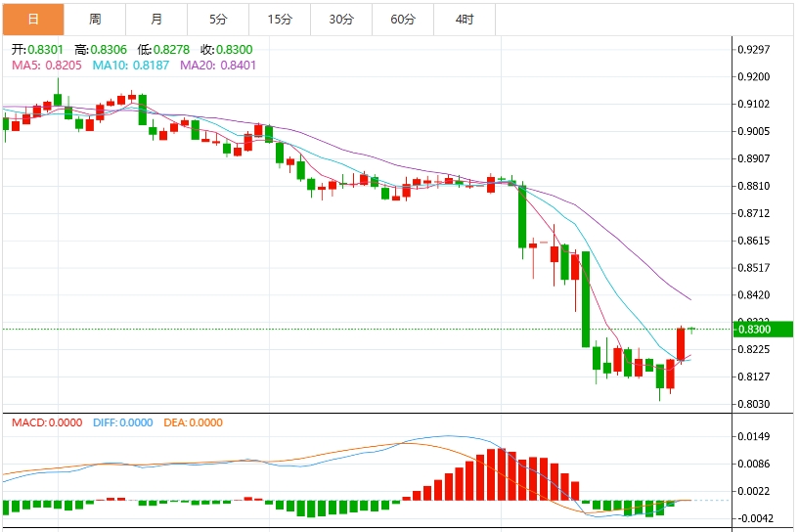Switch to the 4时 four-hour tab

[x=465, y=20]
